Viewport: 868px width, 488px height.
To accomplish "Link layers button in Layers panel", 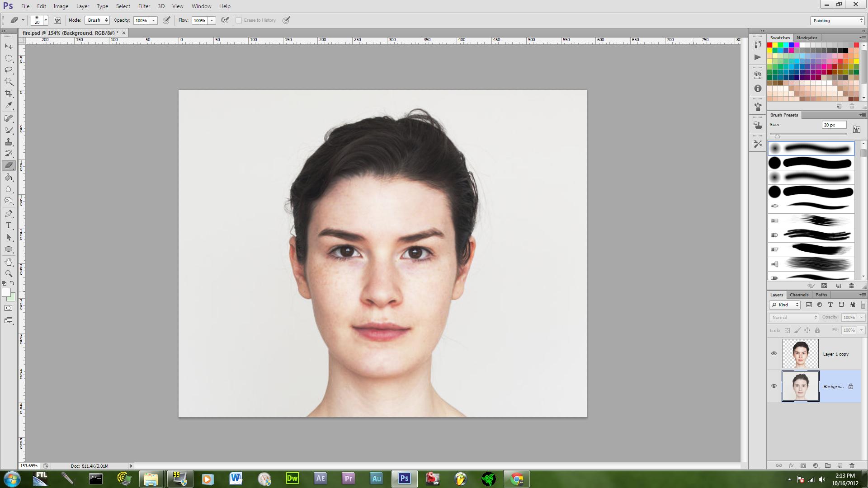I will coord(778,465).
